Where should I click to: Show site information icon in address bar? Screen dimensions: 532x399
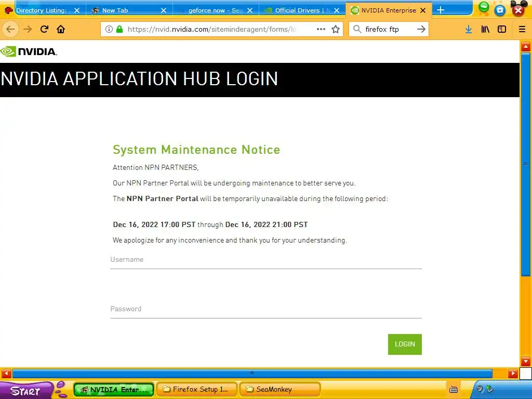tap(109, 29)
